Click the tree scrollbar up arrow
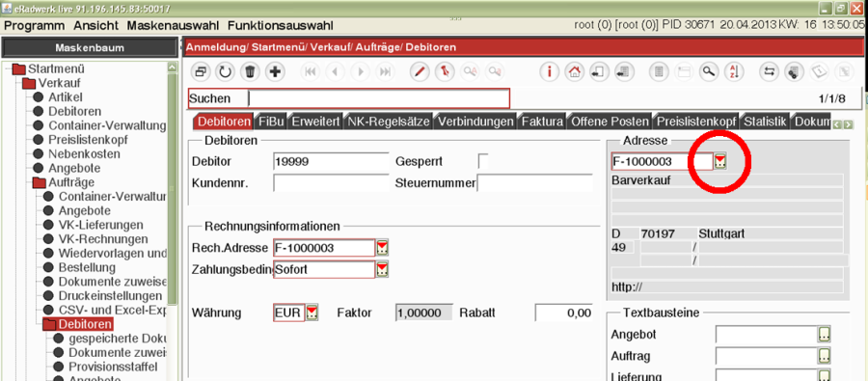Viewport: 868px width, 381px height. pyautogui.click(x=173, y=68)
